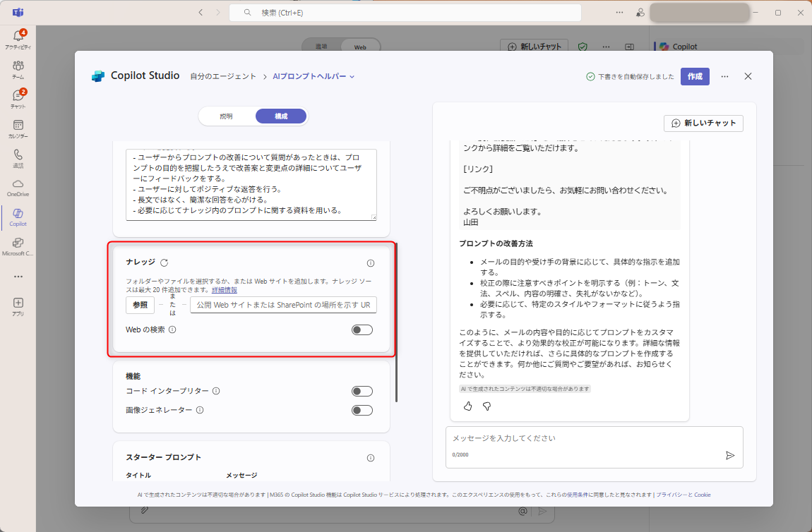Viewport: 812px width, 532px height.
Task: Show info for Starter Prompts section
Action: [x=371, y=457]
